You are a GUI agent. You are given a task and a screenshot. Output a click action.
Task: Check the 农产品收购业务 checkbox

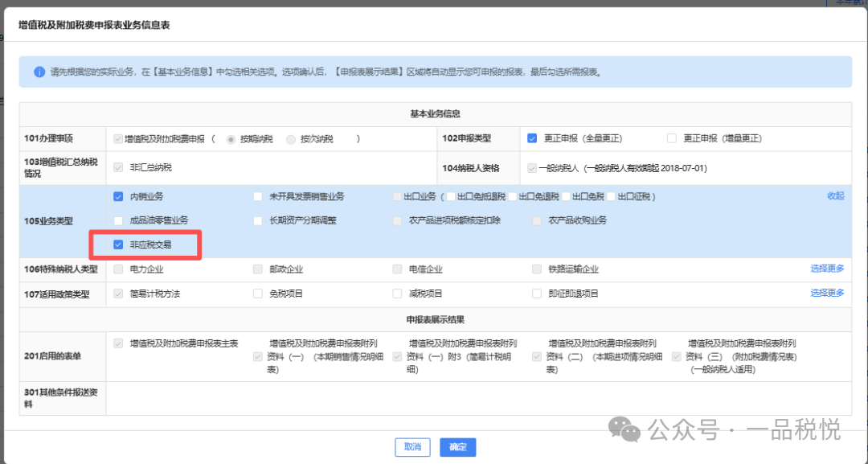[x=536, y=220]
